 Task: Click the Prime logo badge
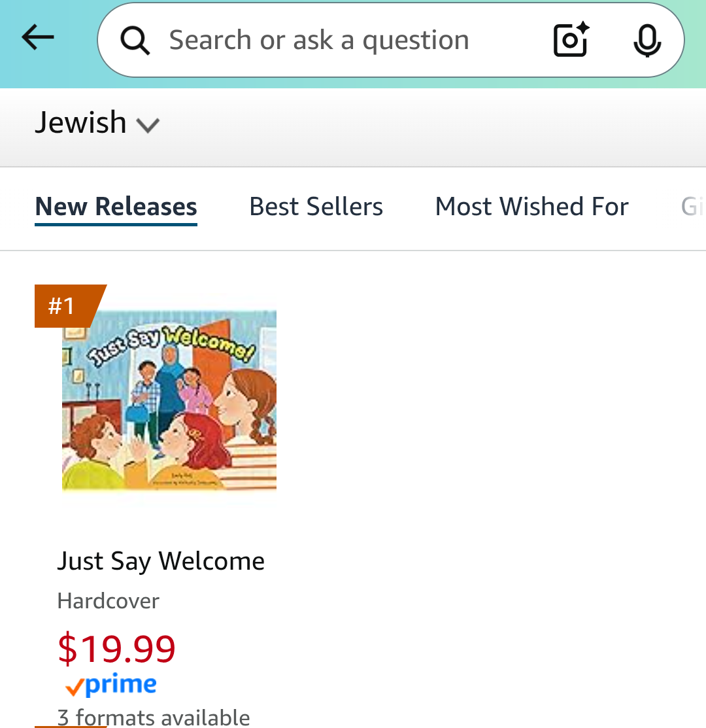120,685
